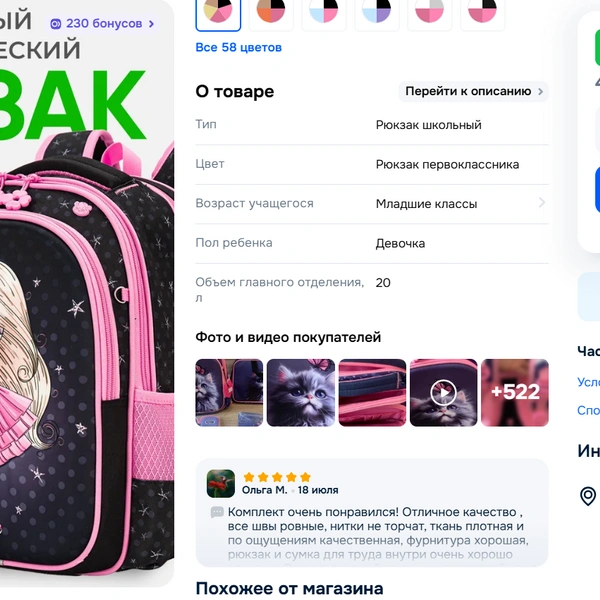Open the pink backpack interior photo

pos(372,393)
